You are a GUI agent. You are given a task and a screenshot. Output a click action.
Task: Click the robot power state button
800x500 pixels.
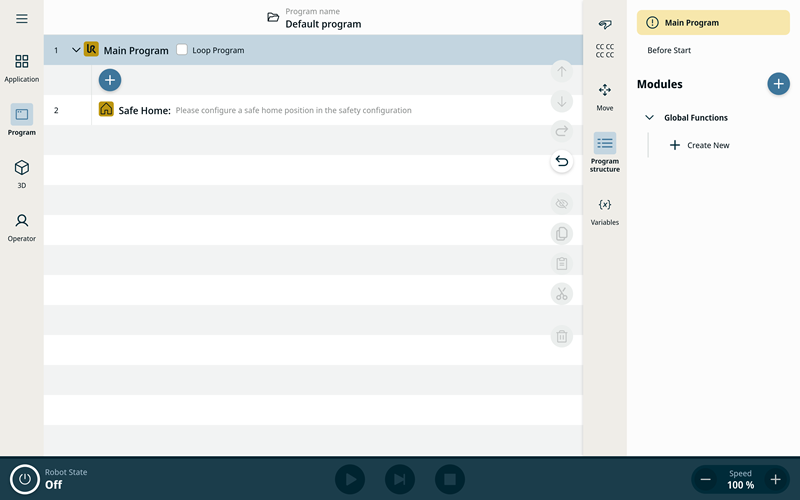(24, 479)
